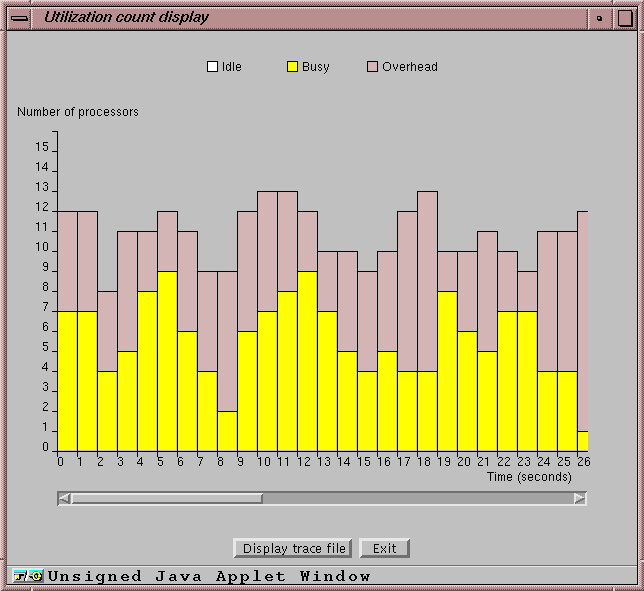644x591 pixels.
Task: Click the yellow busy bar at time 5
Action: pos(168,361)
